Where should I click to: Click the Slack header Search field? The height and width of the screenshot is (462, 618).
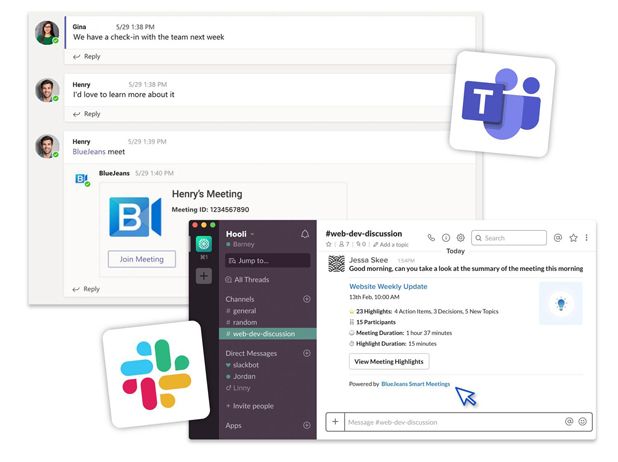tap(509, 238)
